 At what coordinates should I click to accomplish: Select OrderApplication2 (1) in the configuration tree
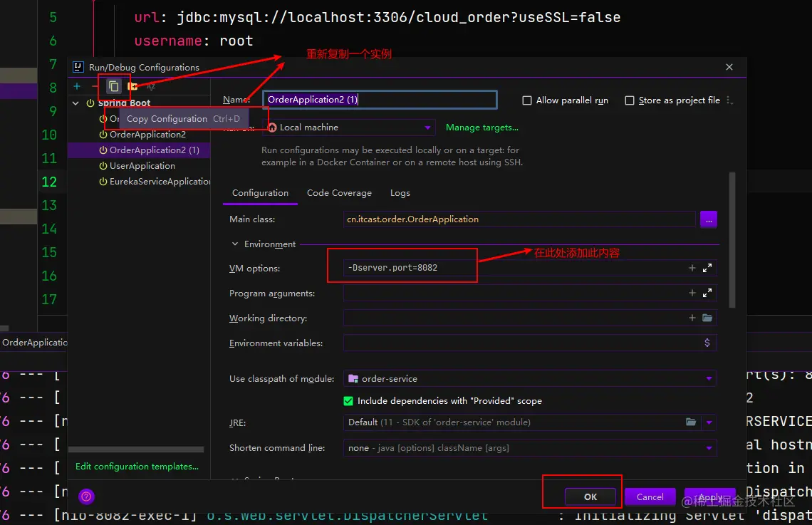pos(139,150)
